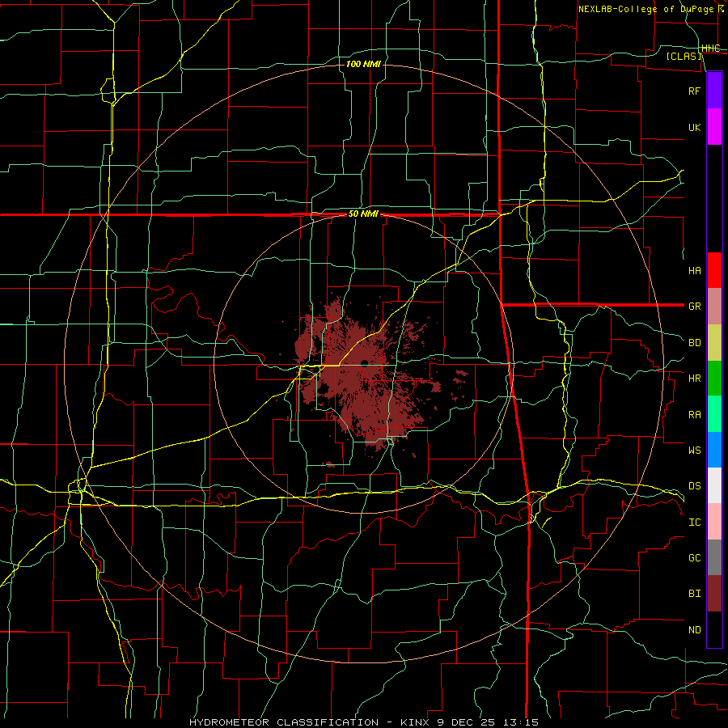
Task: Click the 'RF' legend label
Action: [x=694, y=91]
